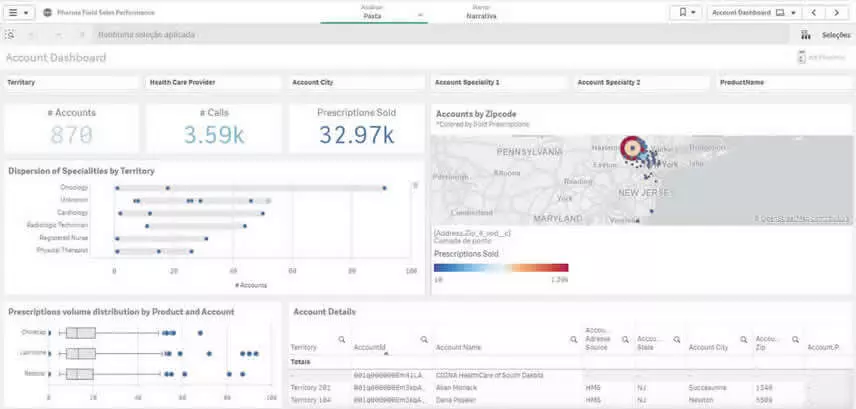Go to the next sheet
This screenshot has height=409, width=856.
pyautogui.click(x=837, y=13)
